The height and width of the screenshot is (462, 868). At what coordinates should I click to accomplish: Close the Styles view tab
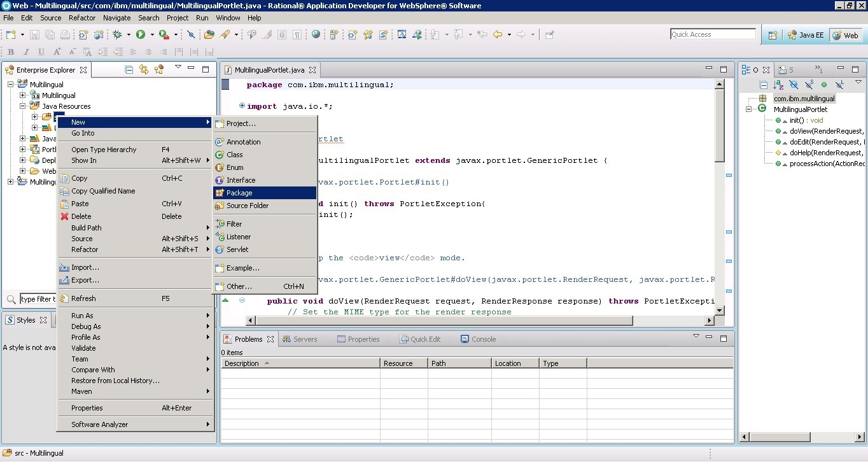point(43,320)
